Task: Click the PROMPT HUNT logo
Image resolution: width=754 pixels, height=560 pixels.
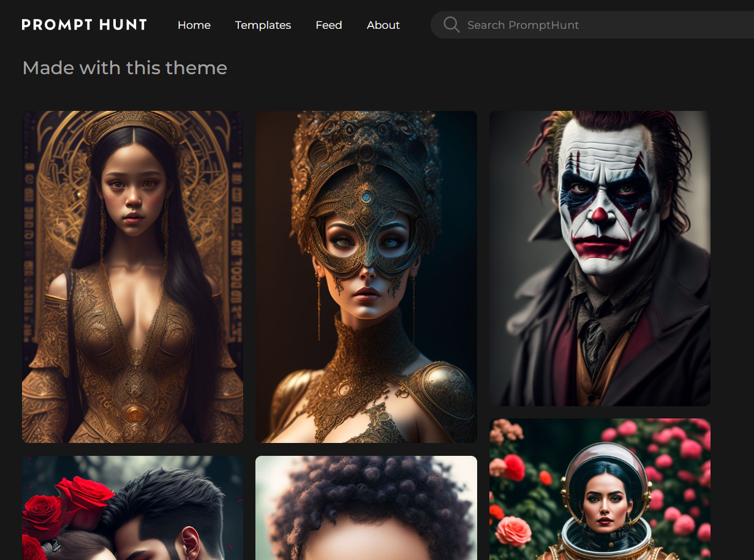Action: coord(84,25)
